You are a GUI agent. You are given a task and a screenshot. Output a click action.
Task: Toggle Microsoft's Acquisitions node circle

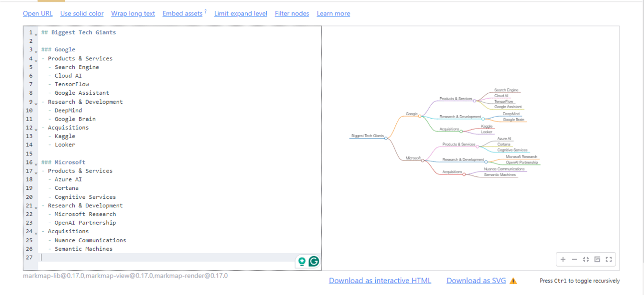[x=464, y=174]
